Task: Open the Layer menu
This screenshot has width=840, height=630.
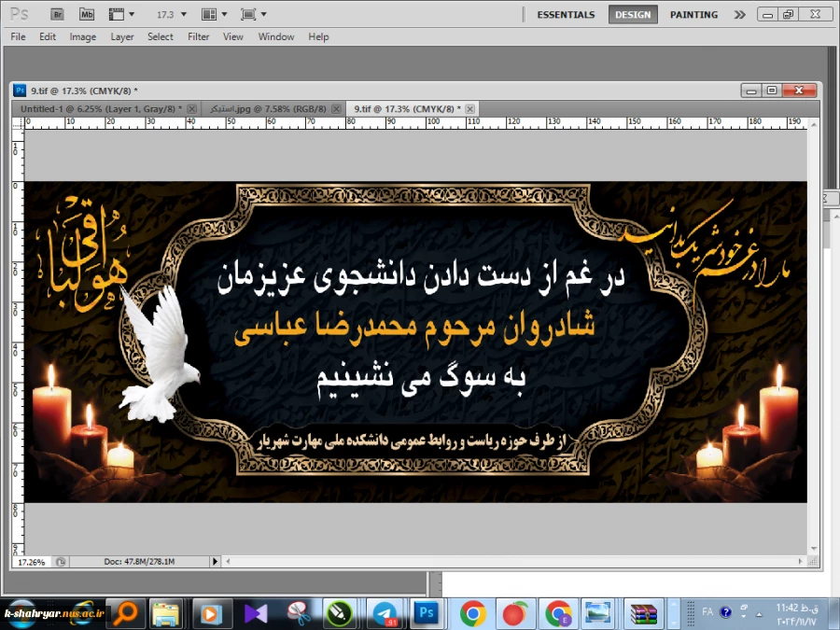Action: 122,36
